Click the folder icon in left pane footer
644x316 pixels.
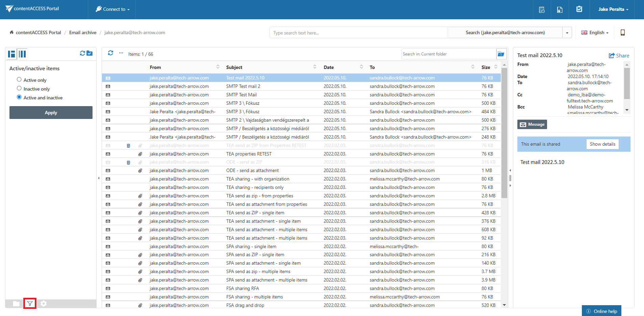16,303
